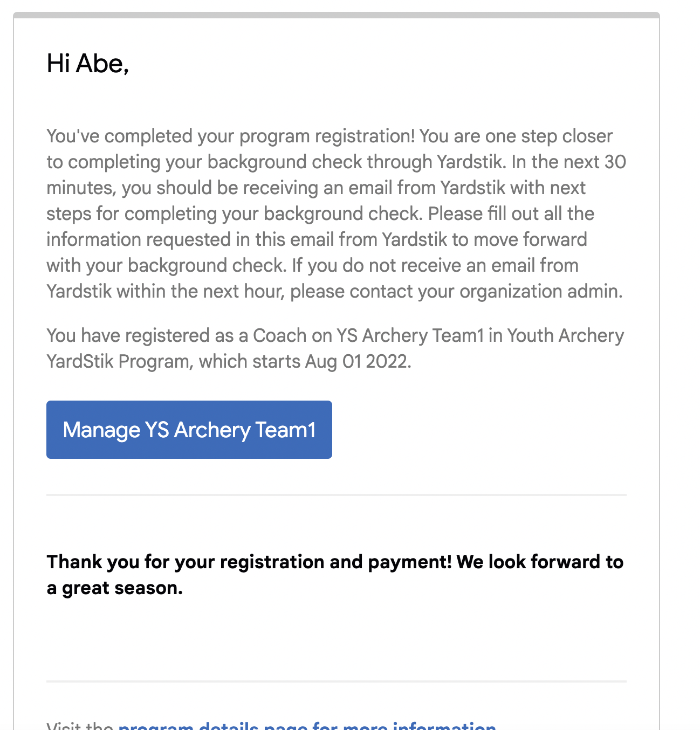The image size is (700, 730).
Task: Click the Manage YS Archery Team1 button
Action: click(x=189, y=430)
